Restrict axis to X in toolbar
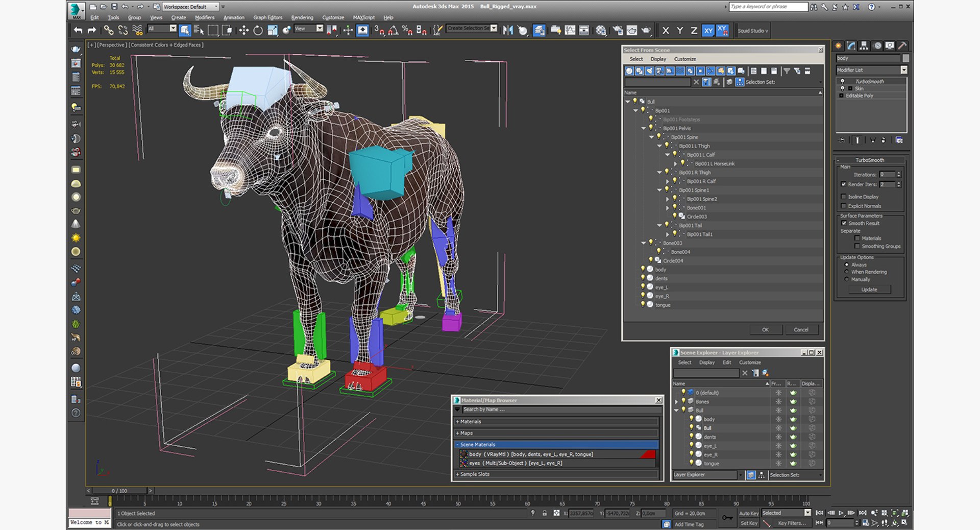 click(x=666, y=31)
